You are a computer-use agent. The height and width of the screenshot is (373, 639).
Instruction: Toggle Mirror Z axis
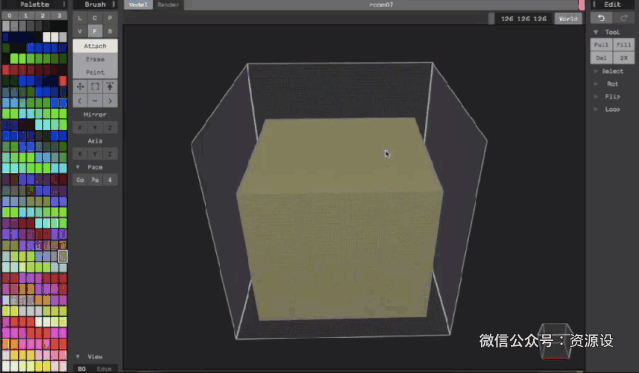[110, 128]
